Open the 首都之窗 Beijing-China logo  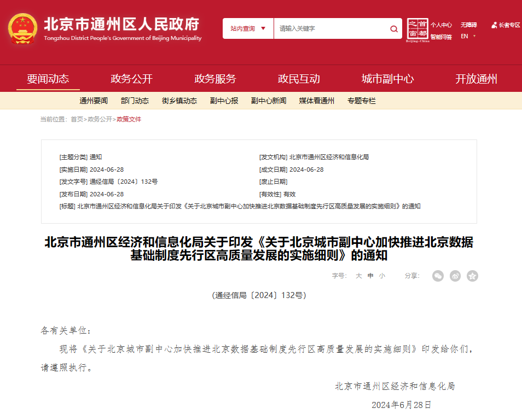coord(416,30)
